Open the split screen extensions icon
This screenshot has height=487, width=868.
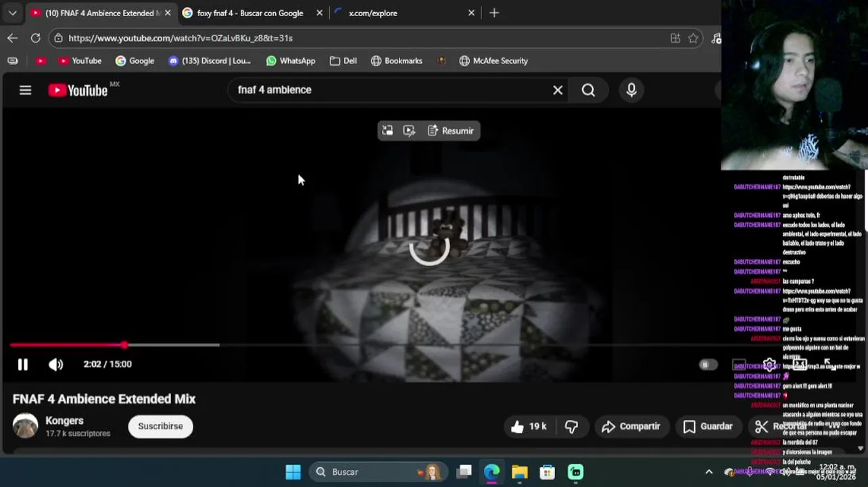675,39
